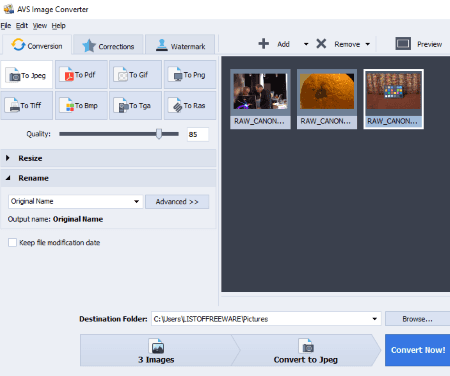The width and height of the screenshot is (450, 376).
Task: Select the To Bmp format button
Action: (81, 105)
